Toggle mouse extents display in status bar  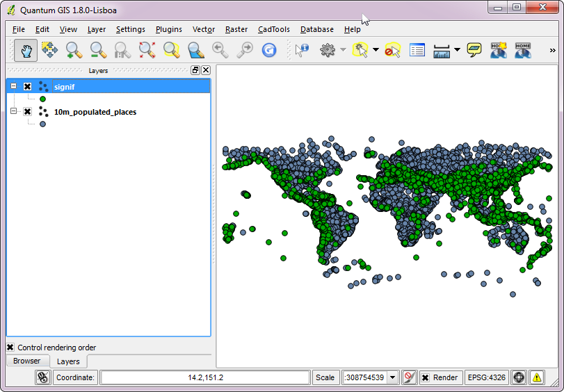coord(43,377)
